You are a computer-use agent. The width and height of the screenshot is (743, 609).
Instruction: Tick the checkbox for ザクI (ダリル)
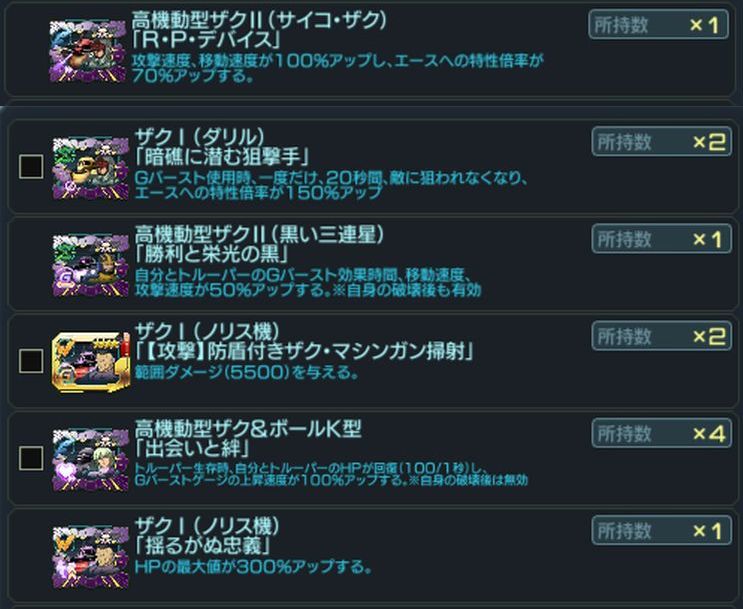coord(31,166)
